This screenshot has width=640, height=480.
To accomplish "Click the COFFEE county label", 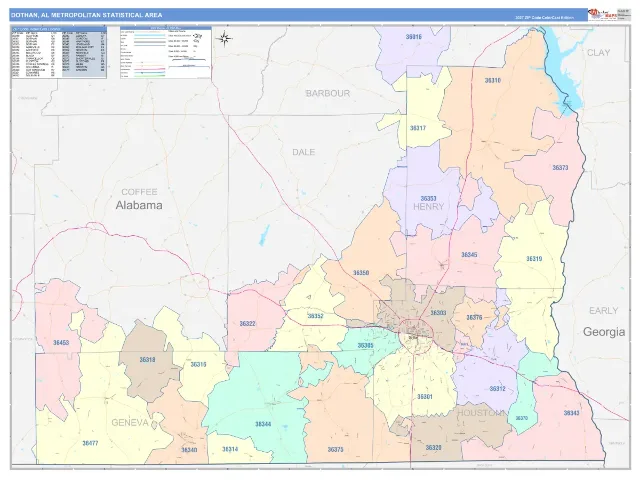I will [139, 192].
